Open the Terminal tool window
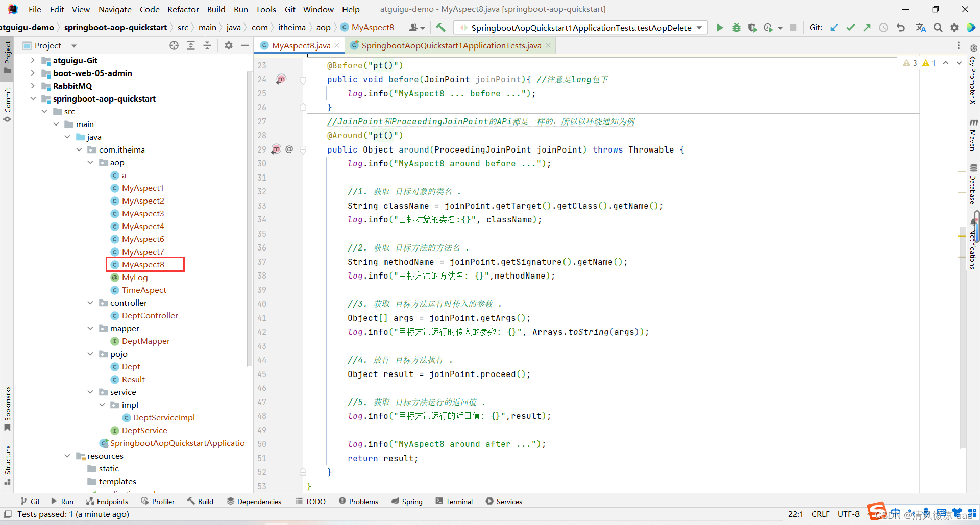The image size is (980, 525). pyautogui.click(x=454, y=502)
